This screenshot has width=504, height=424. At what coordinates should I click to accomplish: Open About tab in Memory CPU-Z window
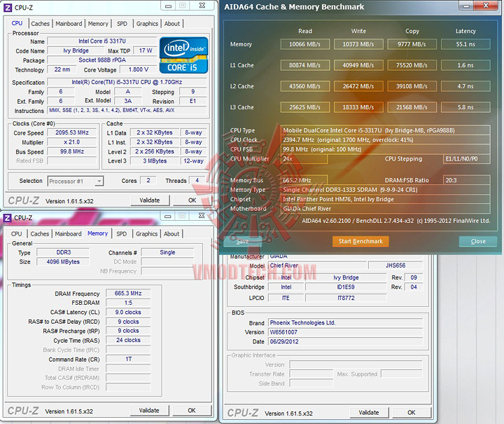(x=171, y=234)
